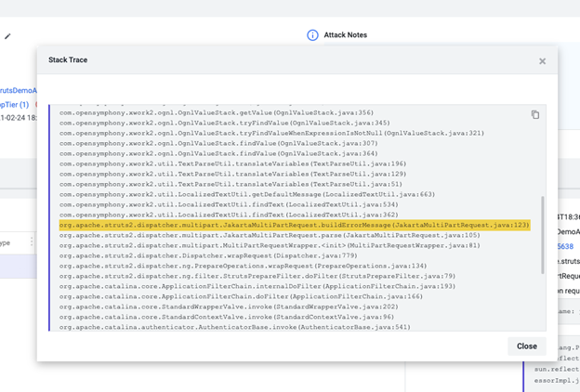Open the appTier (1) link
The image size is (580, 392).
13,105
